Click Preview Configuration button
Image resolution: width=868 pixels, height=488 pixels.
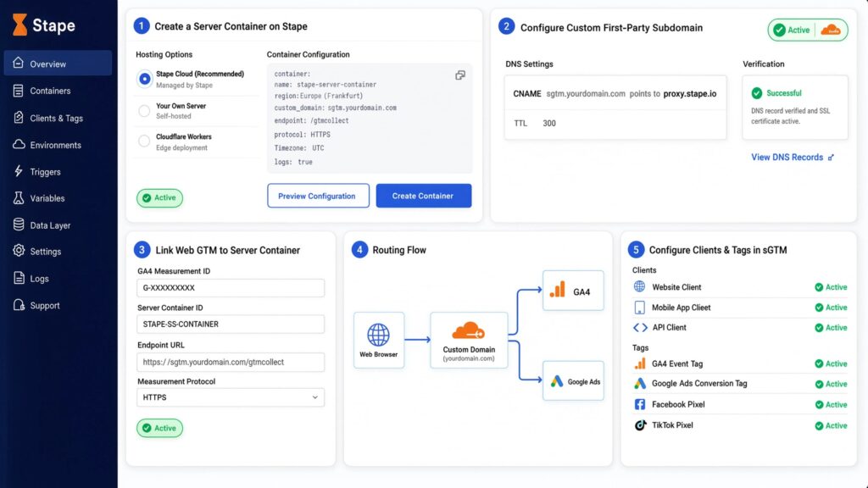click(x=318, y=196)
